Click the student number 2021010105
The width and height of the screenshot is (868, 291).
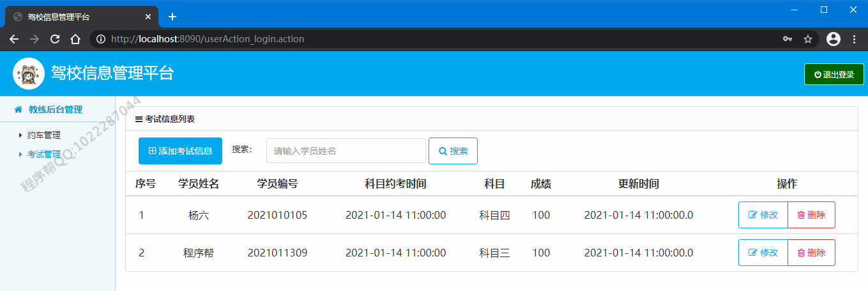click(277, 216)
